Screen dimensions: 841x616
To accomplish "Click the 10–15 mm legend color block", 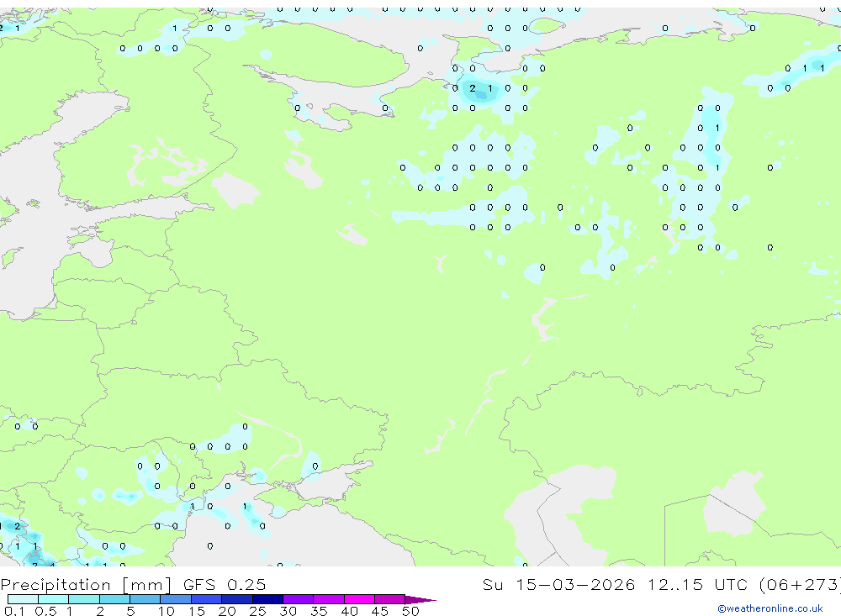I will pos(176,599).
